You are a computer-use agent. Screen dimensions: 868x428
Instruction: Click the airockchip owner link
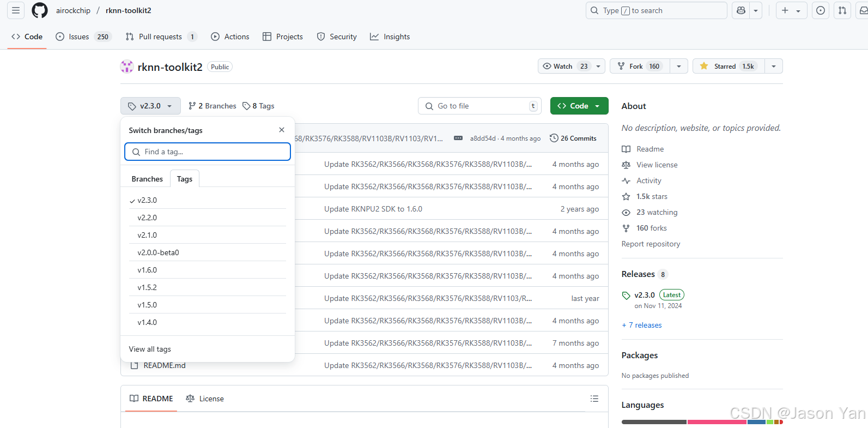(x=73, y=10)
